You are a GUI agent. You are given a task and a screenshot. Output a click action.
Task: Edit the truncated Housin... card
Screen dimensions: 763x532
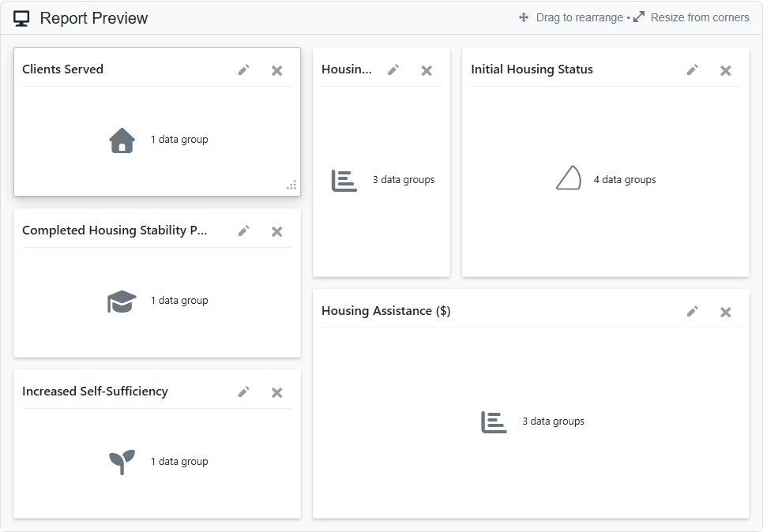click(393, 70)
